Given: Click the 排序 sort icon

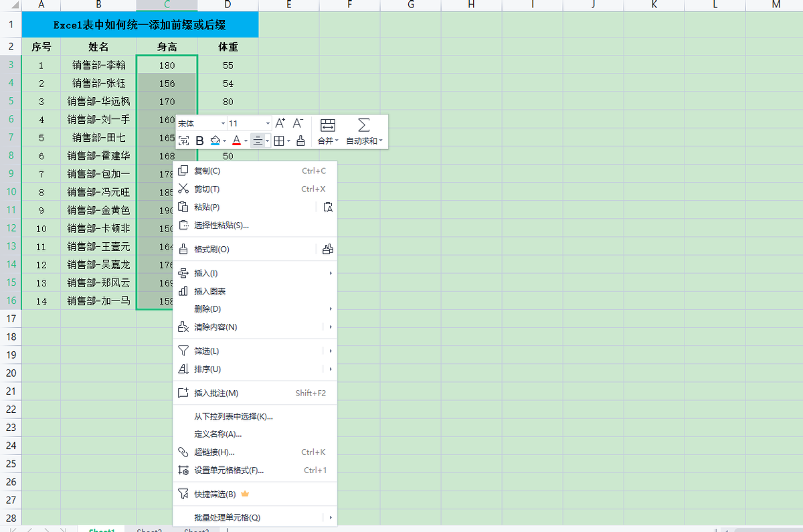Looking at the screenshot, I should 183,369.
